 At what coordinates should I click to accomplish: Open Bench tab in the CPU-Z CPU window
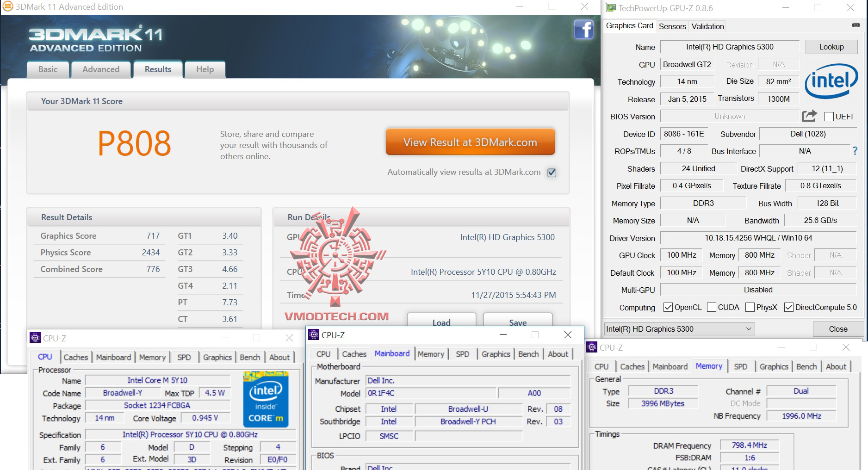click(250, 357)
